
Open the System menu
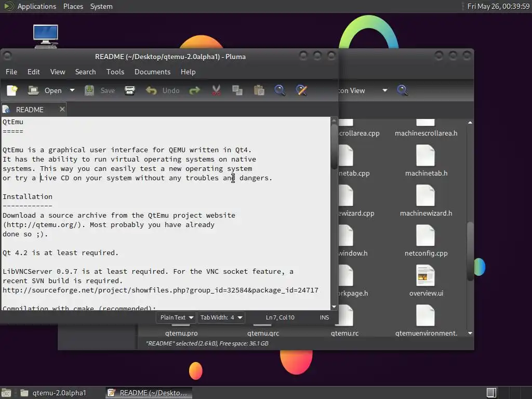click(x=101, y=6)
